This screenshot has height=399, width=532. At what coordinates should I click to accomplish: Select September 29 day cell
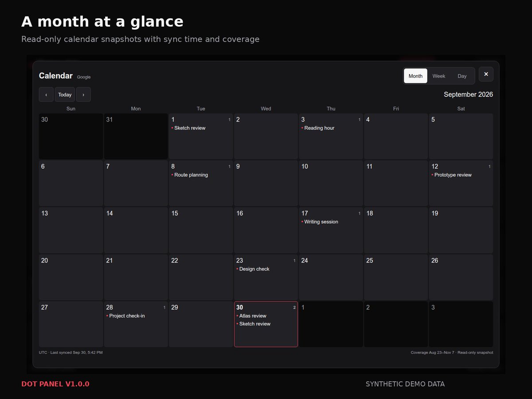[x=201, y=324]
